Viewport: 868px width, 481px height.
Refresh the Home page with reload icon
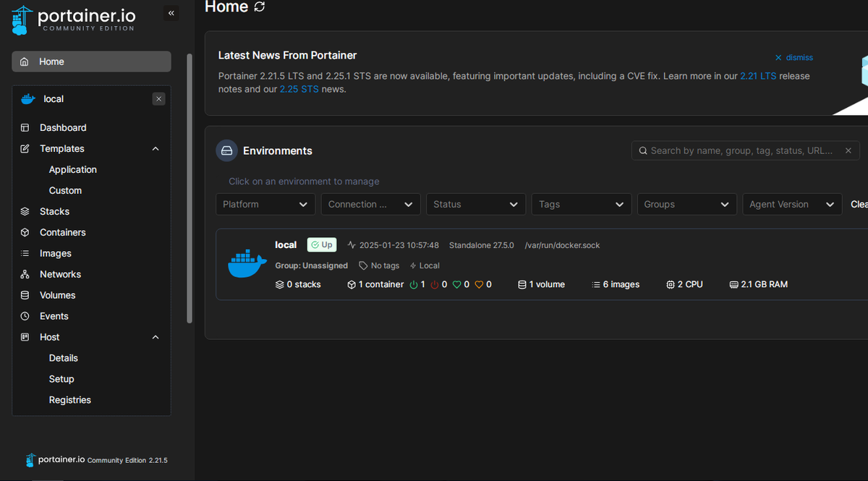(260, 7)
